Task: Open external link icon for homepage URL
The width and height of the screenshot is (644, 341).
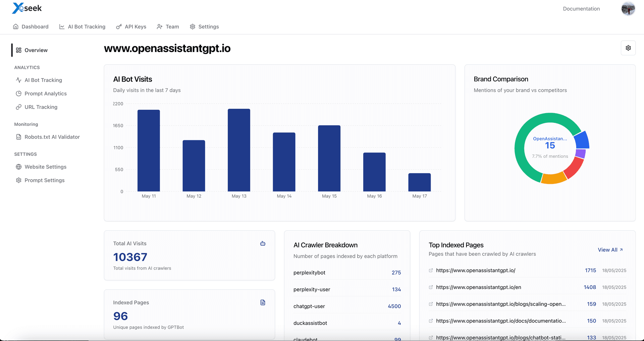Action: [431, 271]
